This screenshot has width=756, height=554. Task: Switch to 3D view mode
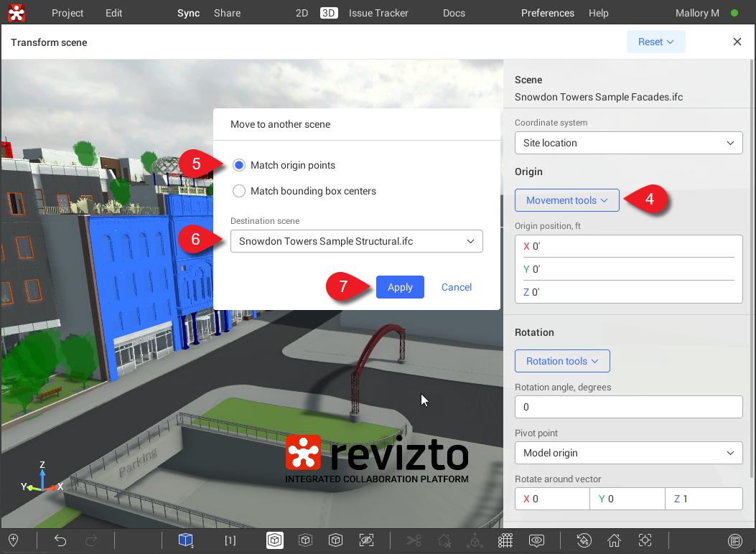(x=329, y=13)
